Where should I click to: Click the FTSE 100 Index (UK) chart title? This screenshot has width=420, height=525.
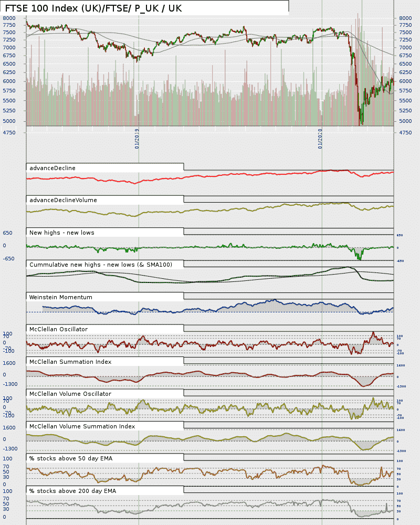point(93,8)
